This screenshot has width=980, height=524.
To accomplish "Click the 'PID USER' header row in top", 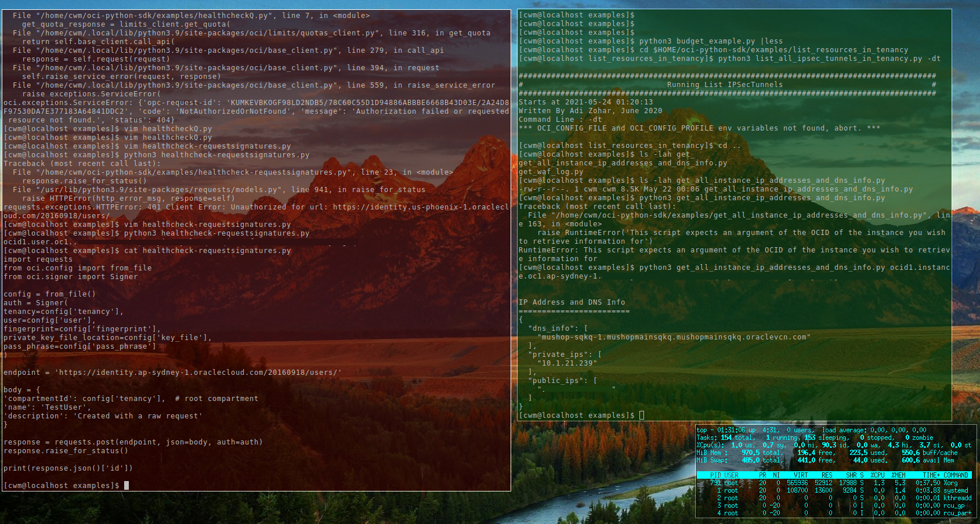I will coord(834,475).
